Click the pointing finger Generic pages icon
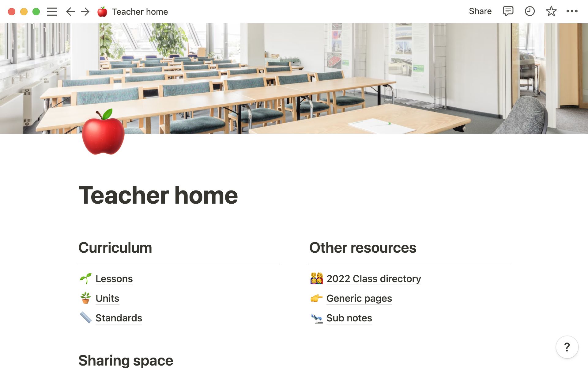The image size is (588, 368). 316,298
